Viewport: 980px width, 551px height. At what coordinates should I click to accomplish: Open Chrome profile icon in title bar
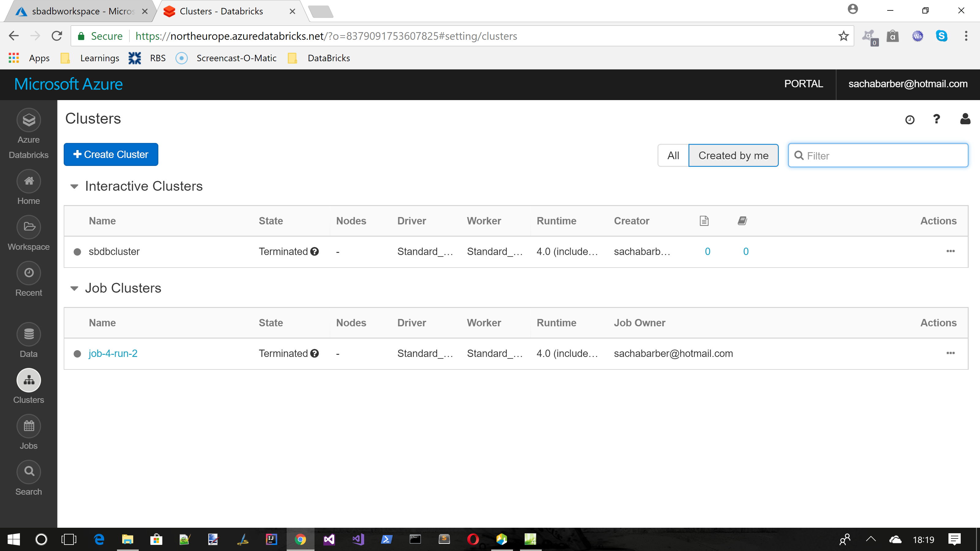(853, 9)
